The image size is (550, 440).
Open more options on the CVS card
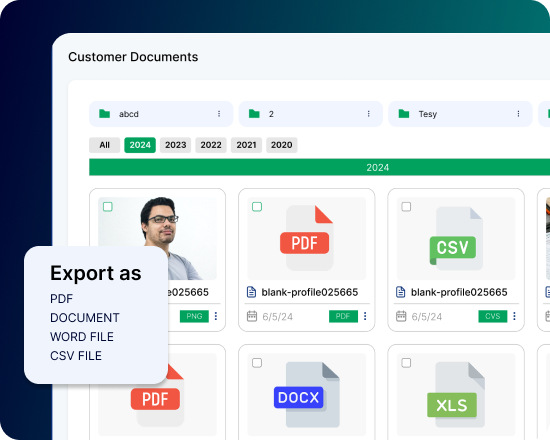coord(514,316)
